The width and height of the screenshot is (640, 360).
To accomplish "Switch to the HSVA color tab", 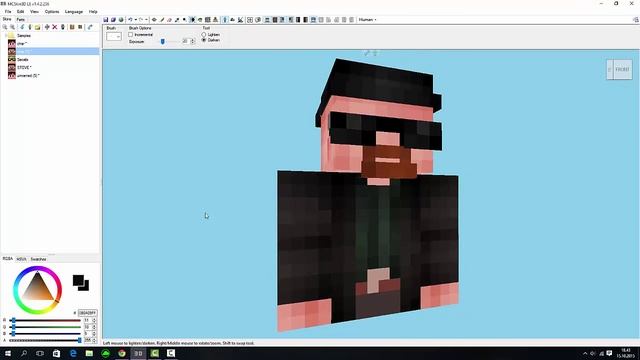I will (x=21, y=259).
